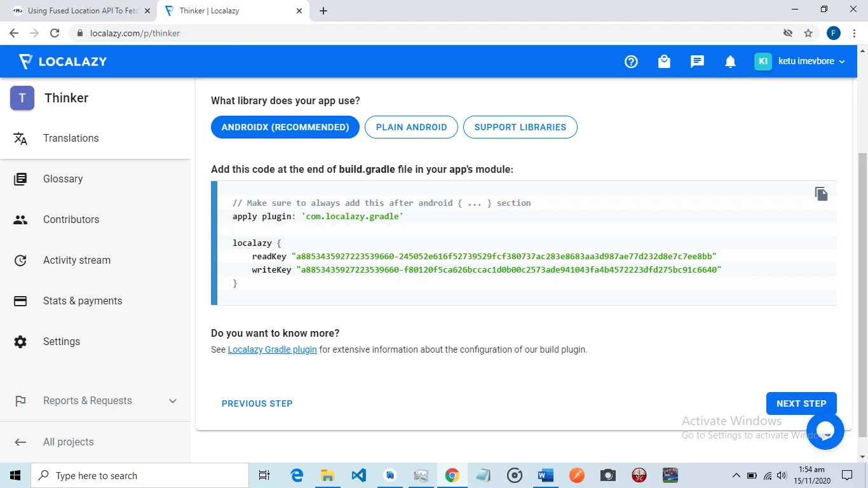Select ANDROIDX (RECOMMENDED) library option
The height and width of the screenshot is (488, 868).
pyautogui.click(x=285, y=127)
